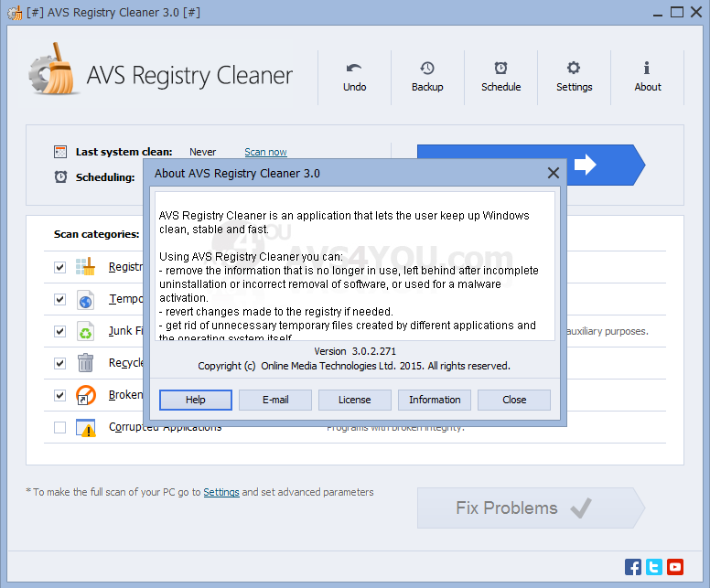This screenshot has height=588, width=710.
Task: Click the Recycle bin trash icon
Action: coord(85,363)
